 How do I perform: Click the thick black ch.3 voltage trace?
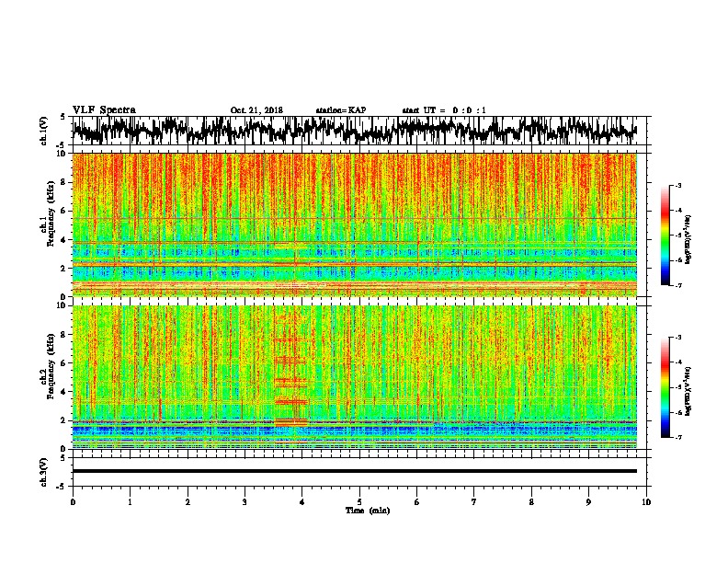click(355, 471)
